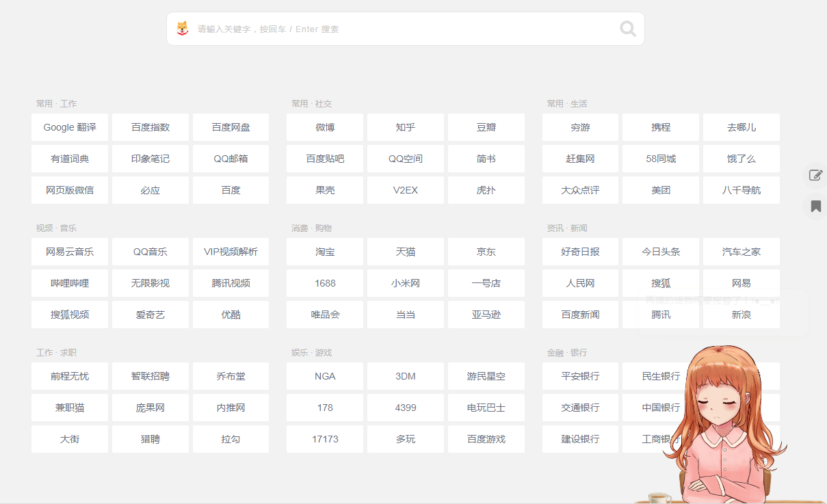Viewport: 827px width, 504px height.
Task: Focus the keyword search input field
Action: (x=405, y=29)
